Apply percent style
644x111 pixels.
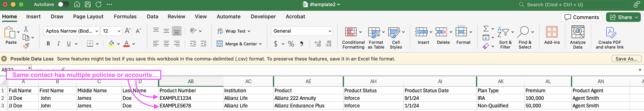click(291, 44)
